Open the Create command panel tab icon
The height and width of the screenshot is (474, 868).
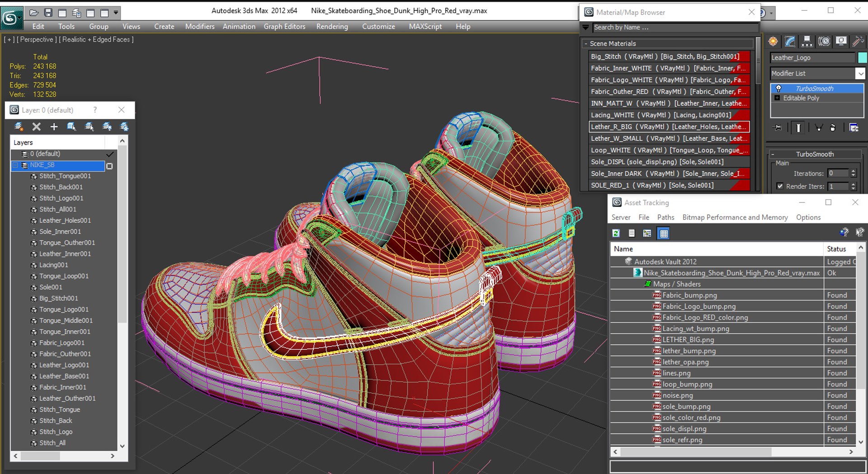(773, 41)
